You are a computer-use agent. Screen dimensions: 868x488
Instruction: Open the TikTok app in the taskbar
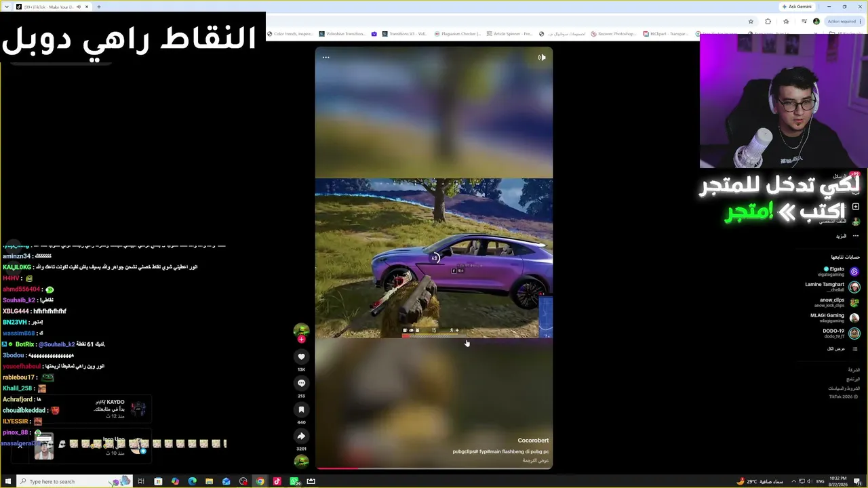click(277, 481)
